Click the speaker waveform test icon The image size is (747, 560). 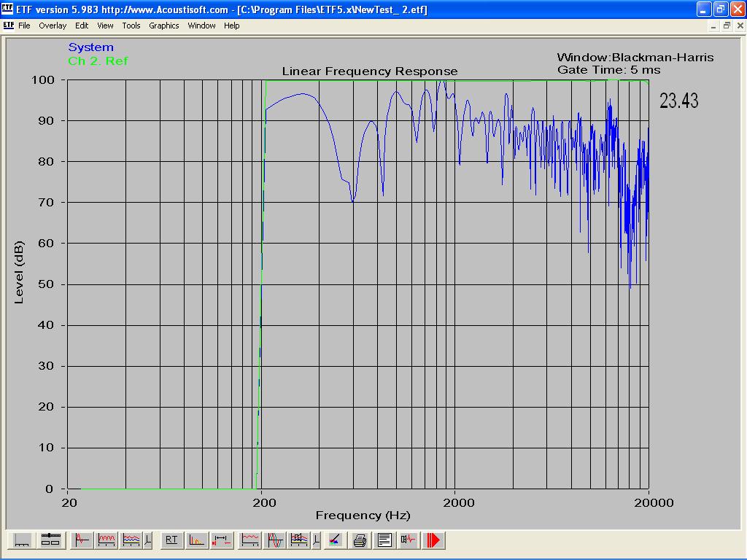point(409,540)
